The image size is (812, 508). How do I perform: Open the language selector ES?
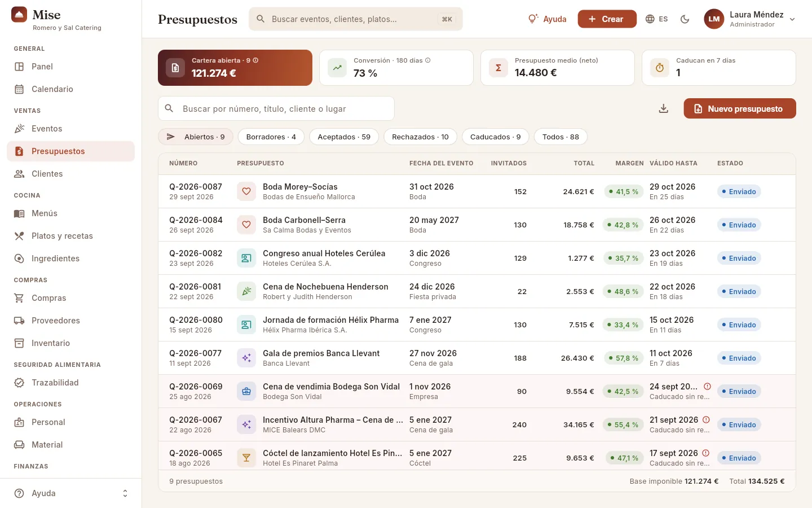tap(656, 19)
